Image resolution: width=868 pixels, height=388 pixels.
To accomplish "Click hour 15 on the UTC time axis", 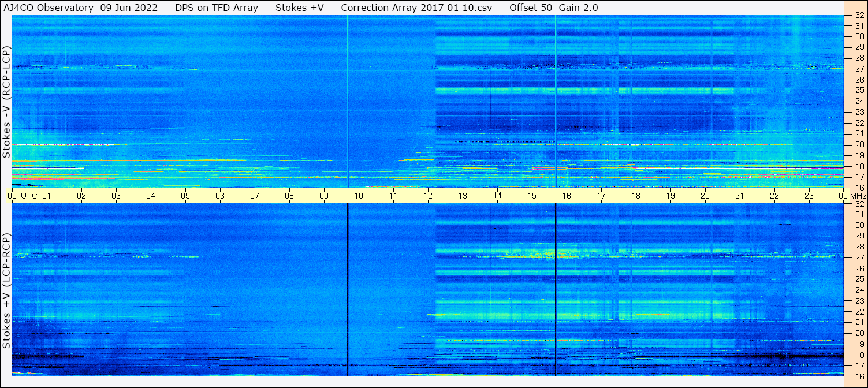I will coord(532,196).
